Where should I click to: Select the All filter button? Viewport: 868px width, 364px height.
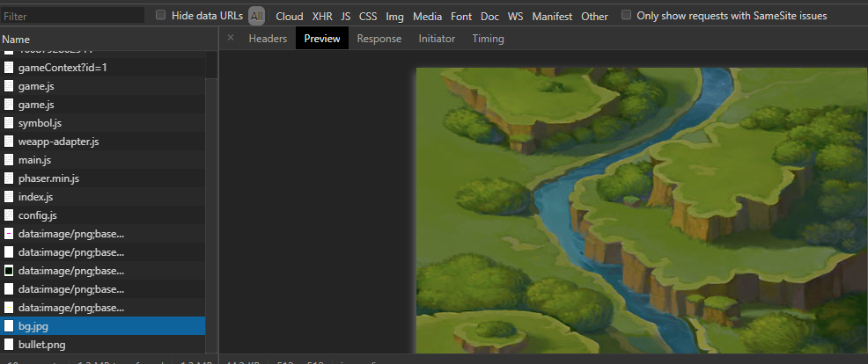point(256,16)
